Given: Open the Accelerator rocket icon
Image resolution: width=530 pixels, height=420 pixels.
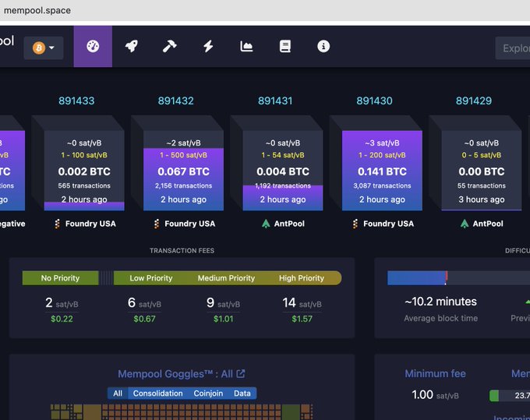Looking at the screenshot, I should (132, 46).
